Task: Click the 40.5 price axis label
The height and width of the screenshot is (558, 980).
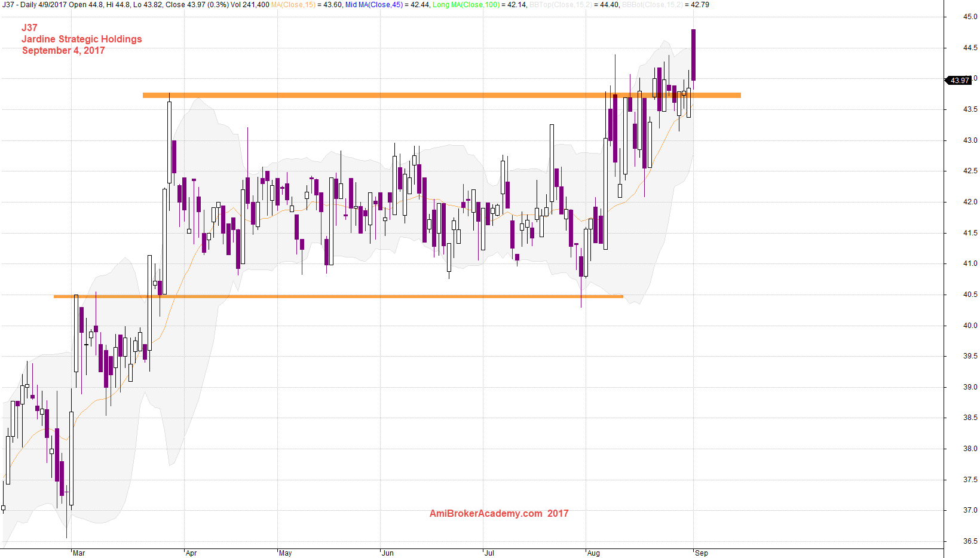Action: click(970, 295)
